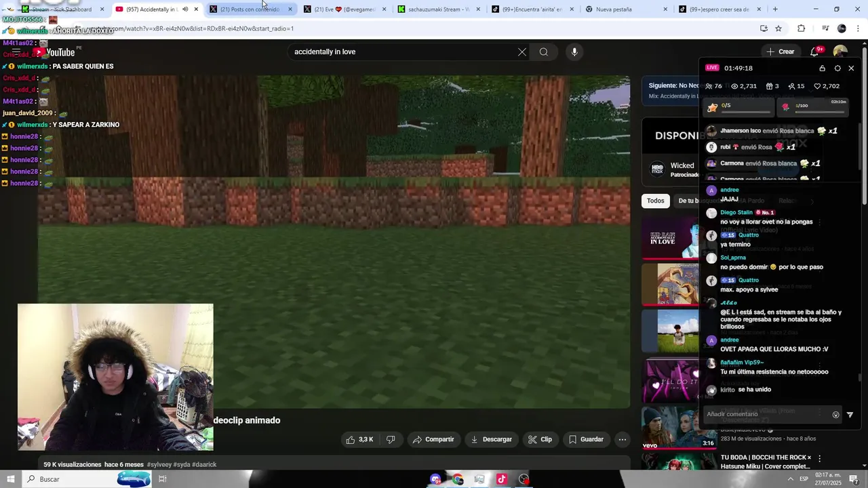Open the YouTube account avatar menu
This screenshot has width=868, height=488.
tap(840, 52)
